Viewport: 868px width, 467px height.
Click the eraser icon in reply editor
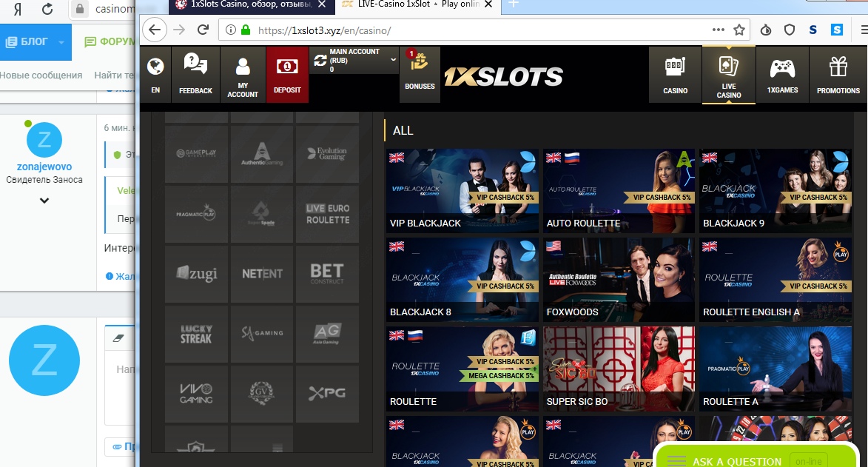coord(118,338)
